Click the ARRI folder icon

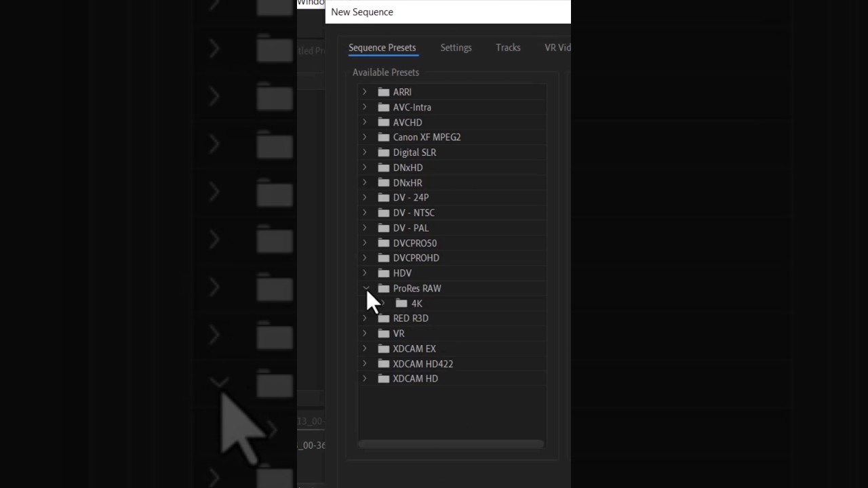click(x=383, y=91)
